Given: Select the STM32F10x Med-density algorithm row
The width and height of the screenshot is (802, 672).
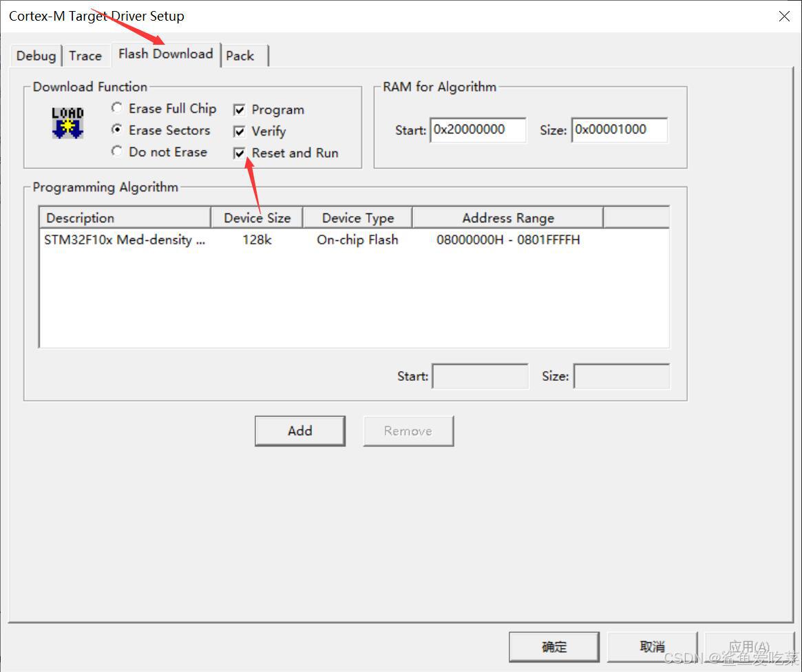Looking at the screenshot, I should (x=354, y=240).
